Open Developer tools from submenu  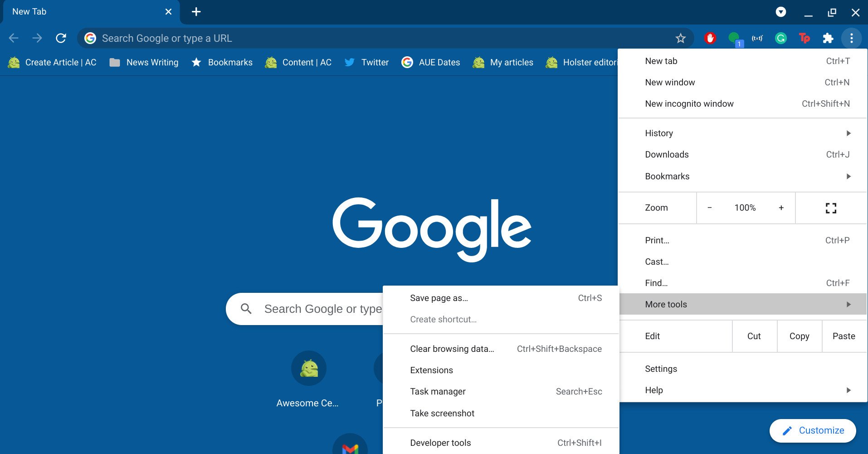tap(501, 443)
